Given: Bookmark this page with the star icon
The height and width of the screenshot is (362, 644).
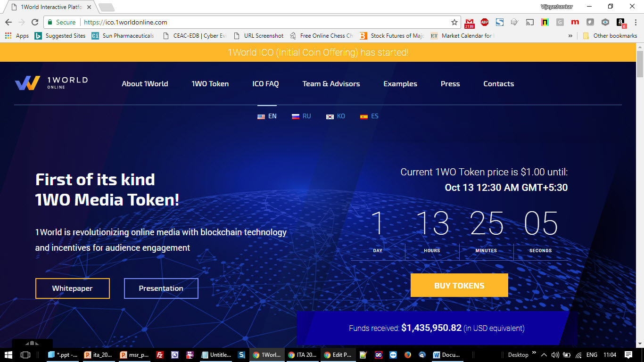Looking at the screenshot, I should [x=454, y=22].
